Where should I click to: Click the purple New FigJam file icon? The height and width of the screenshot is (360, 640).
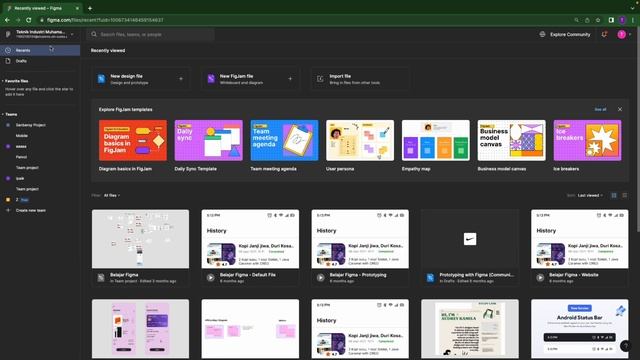click(x=211, y=79)
